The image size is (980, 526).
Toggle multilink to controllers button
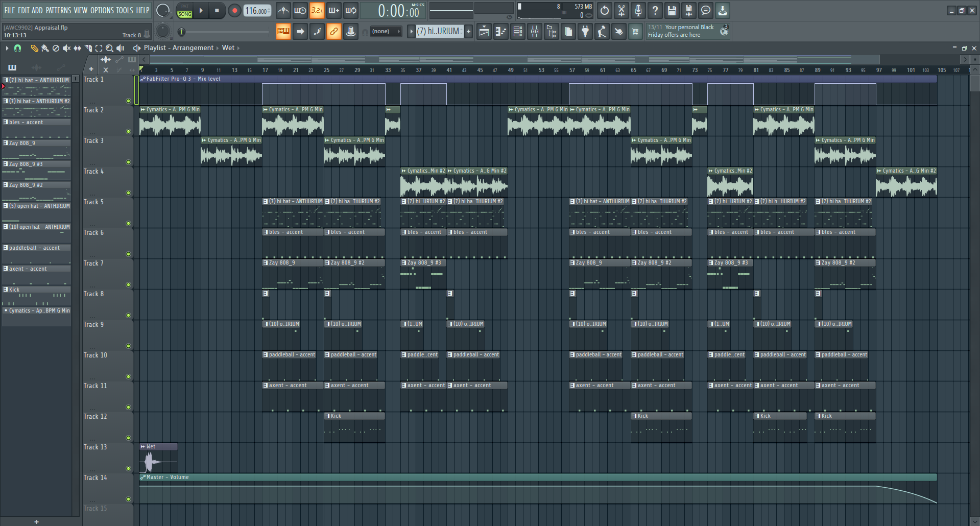click(351, 32)
